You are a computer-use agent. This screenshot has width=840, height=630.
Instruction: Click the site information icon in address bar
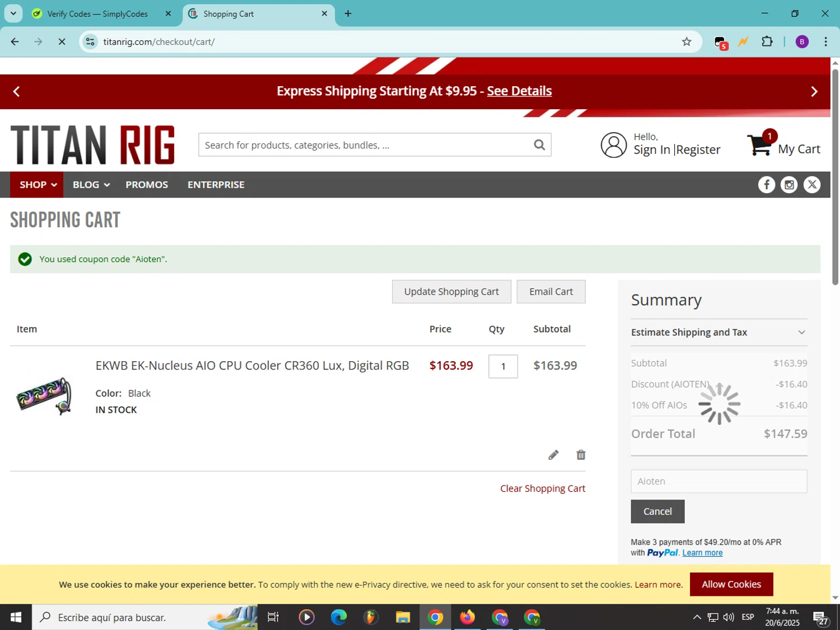[x=90, y=41]
